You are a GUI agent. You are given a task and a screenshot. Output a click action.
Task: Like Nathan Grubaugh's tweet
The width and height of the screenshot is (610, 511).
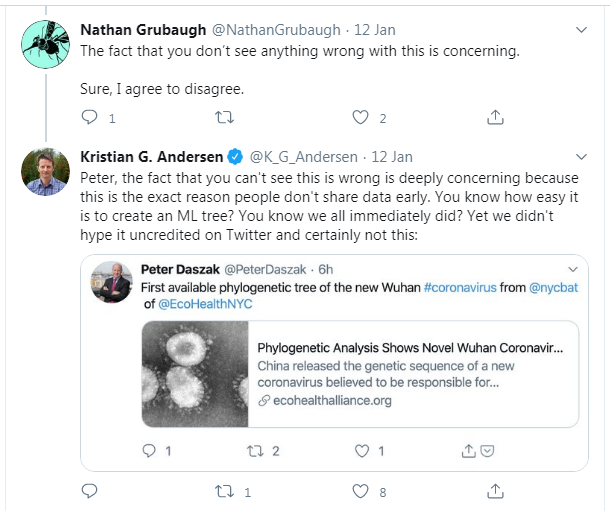click(x=360, y=118)
